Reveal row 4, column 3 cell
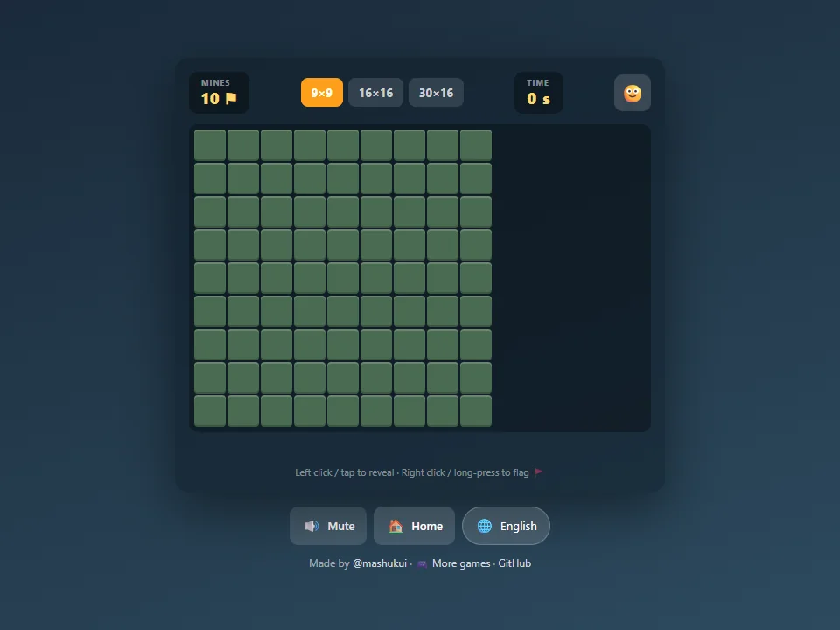 [x=276, y=245]
